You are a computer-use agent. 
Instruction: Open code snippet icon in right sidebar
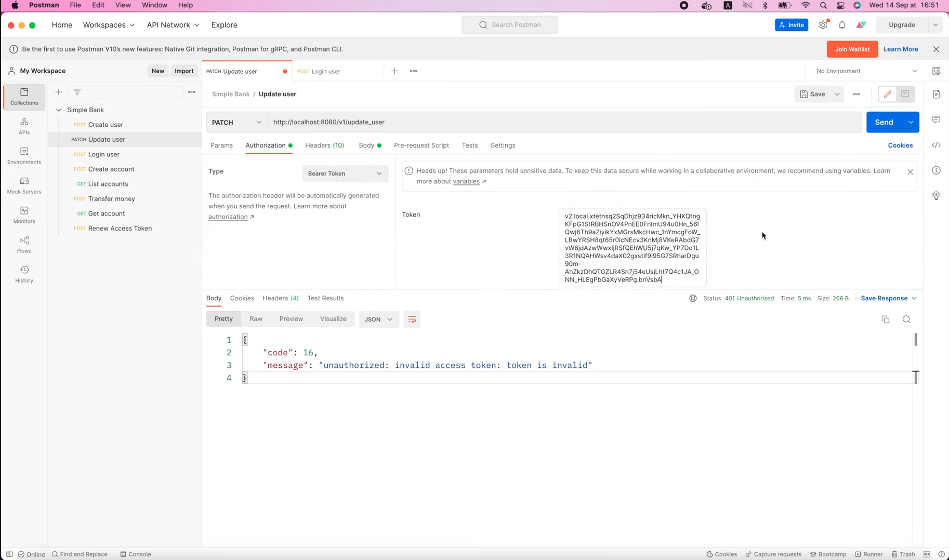point(936,145)
